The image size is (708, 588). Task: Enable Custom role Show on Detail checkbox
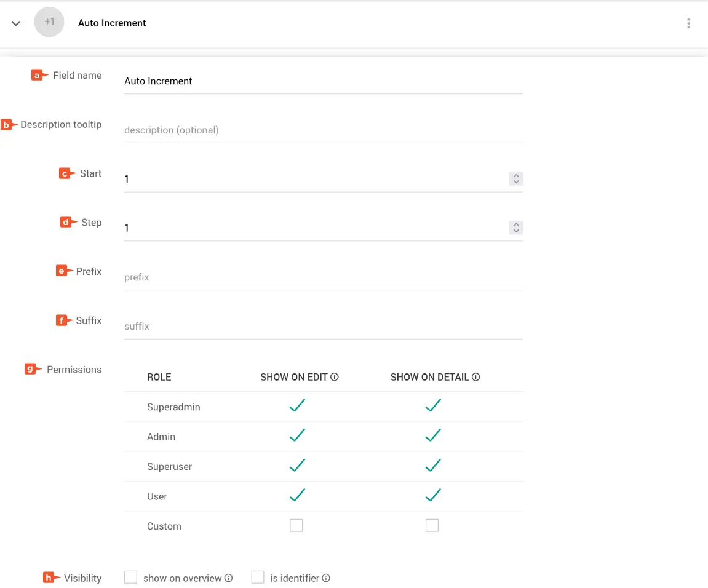[432, 525]
